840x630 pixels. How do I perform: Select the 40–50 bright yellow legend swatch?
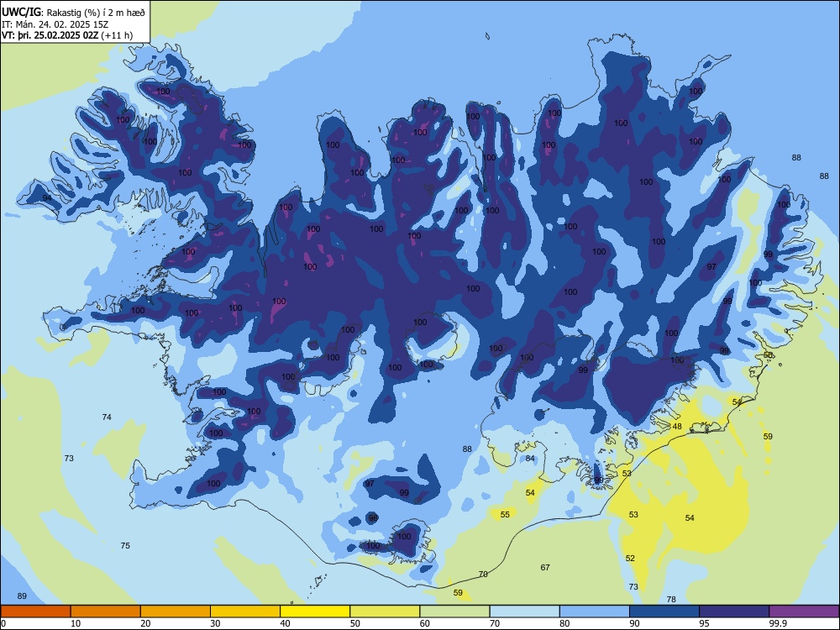(315, 612)
